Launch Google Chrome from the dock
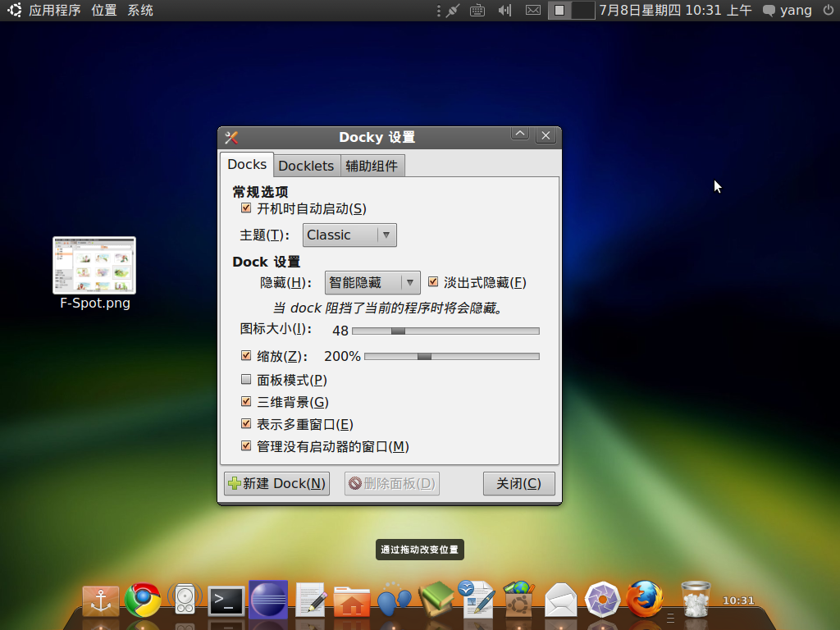Screen dimensions: 840x630 pyautogui.click(x=143, y=600)
